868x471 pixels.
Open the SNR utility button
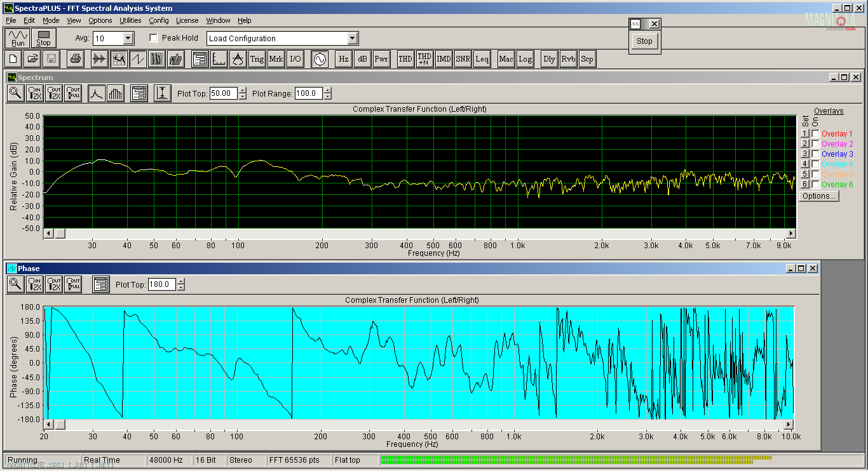tap(463, 59)
